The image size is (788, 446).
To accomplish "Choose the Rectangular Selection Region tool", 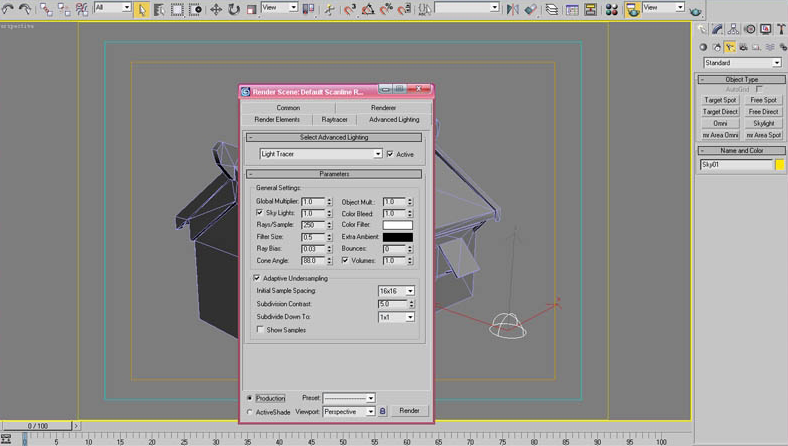I will [177, 10].
